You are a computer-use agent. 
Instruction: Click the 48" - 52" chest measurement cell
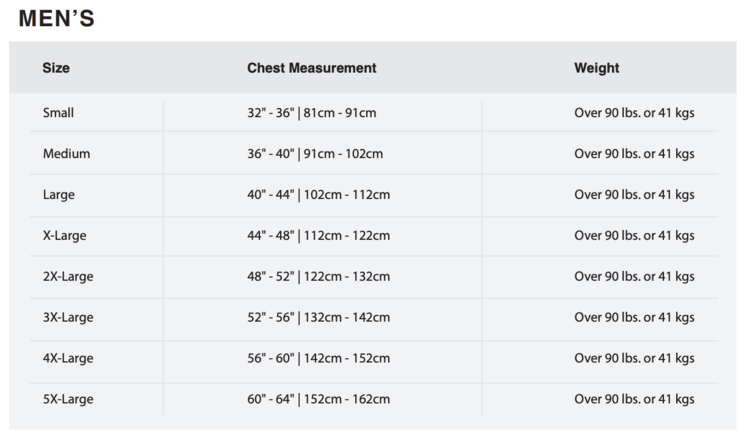coord(318,276)
